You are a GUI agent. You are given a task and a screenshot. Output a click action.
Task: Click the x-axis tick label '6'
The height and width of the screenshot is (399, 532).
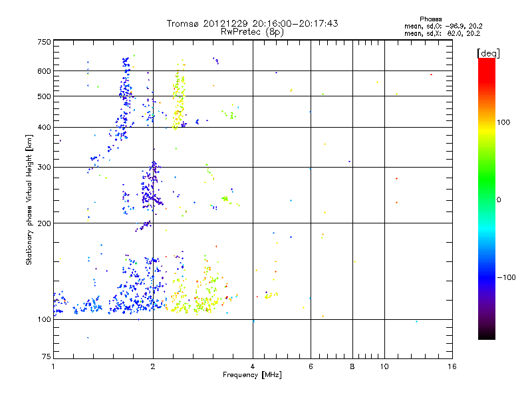click(x=311, y=366)
